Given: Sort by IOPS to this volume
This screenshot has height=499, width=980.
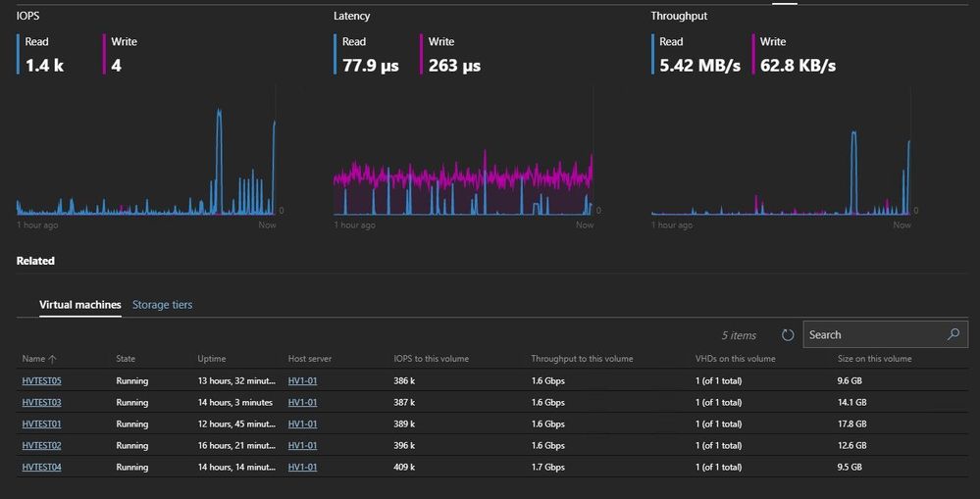Looking at the screenshot, I should [432, 359].
